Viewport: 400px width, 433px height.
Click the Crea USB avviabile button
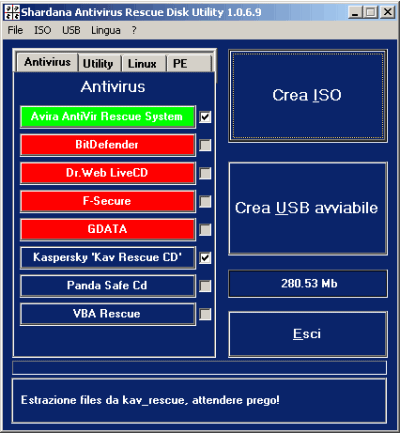point(308,209)
